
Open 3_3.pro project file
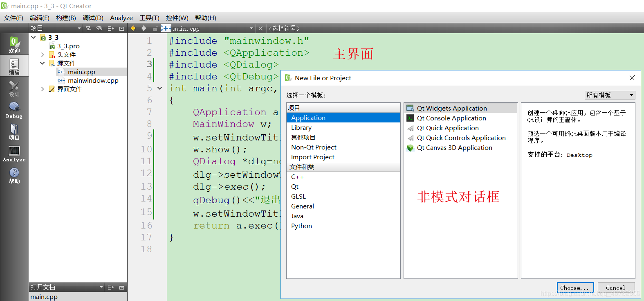68,46
